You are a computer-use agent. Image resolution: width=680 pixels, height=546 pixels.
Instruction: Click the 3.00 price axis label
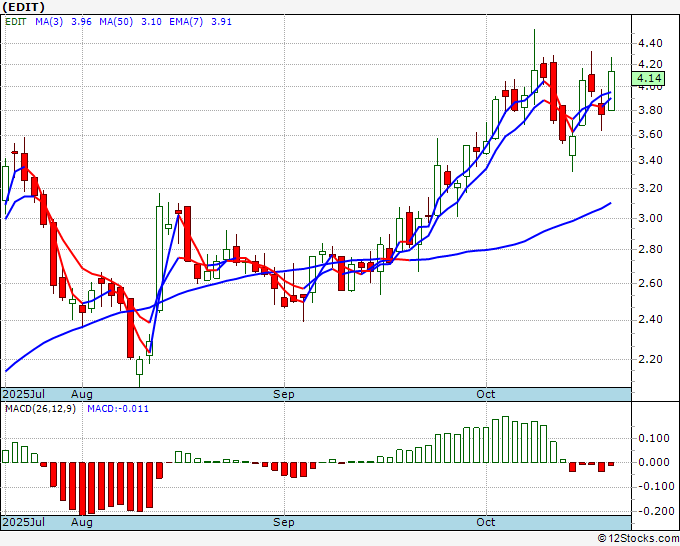(x=650, y=218)
